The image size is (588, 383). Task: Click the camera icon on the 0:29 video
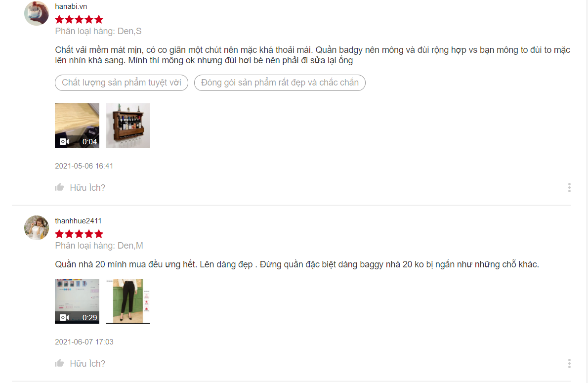point(64,317)
